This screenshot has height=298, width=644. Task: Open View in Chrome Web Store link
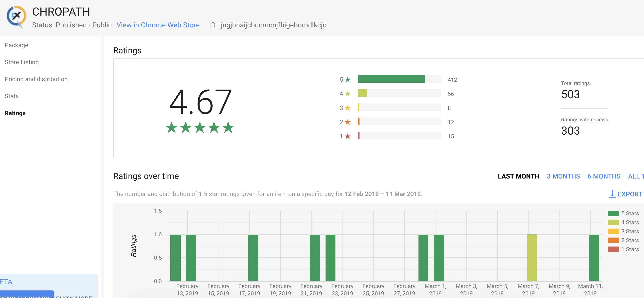pyautogui.click(x=158, y=25)
